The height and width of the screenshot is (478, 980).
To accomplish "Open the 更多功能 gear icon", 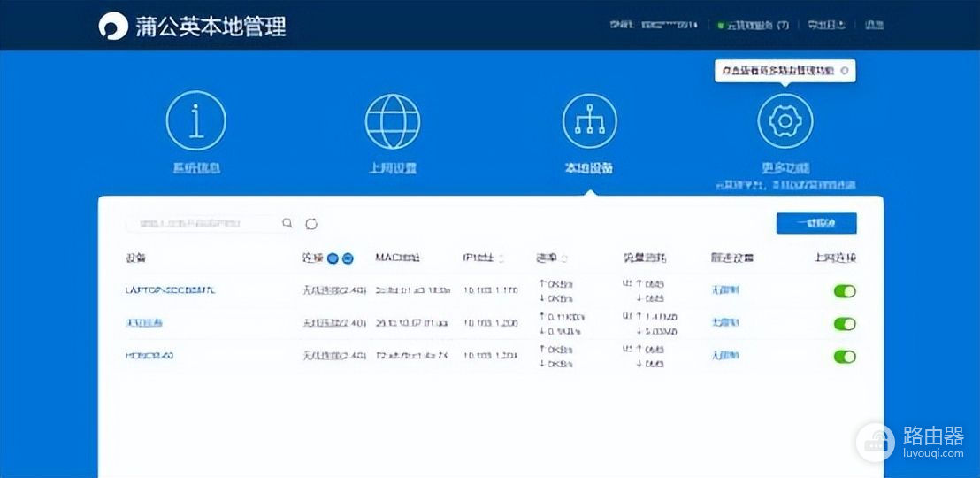I will click(x=785, y=120).
